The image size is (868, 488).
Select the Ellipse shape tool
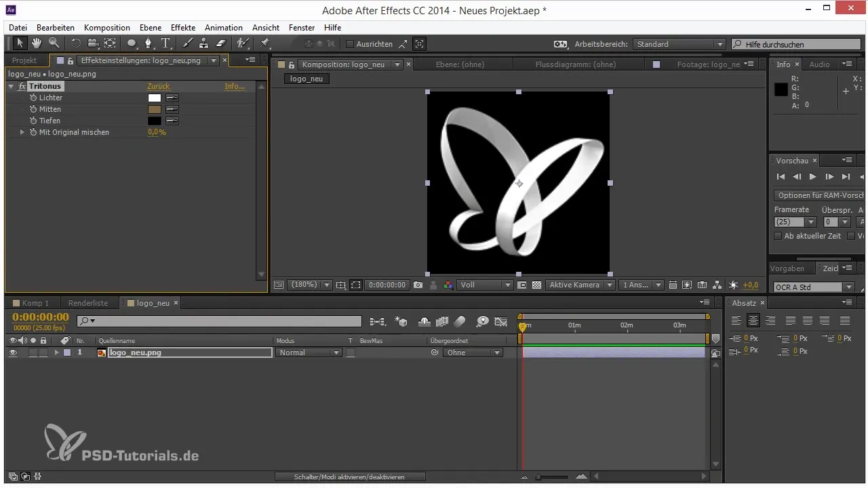(x=132, y=43)
